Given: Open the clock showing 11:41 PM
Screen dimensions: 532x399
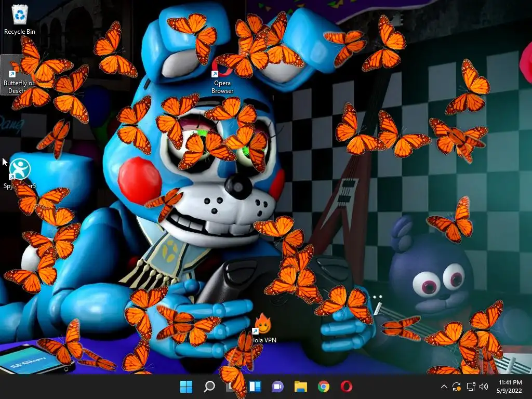Looking at the screenshot, I should pos(510,387).
